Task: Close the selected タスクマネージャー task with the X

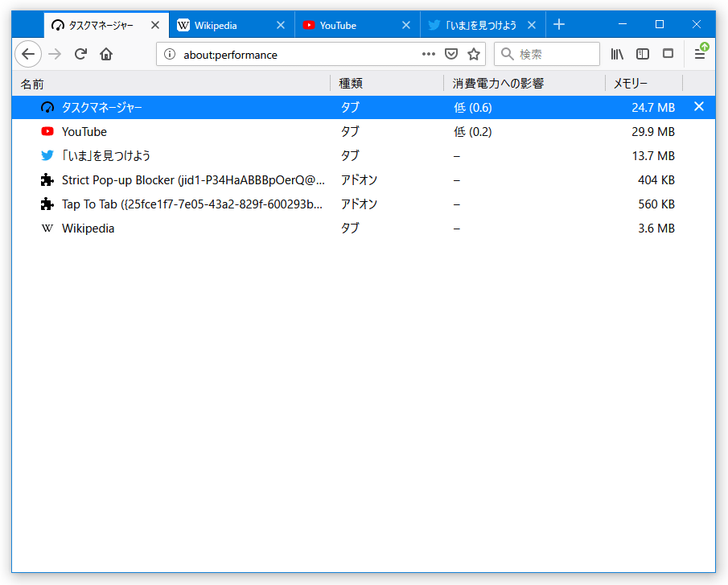Action: point(698,106)
